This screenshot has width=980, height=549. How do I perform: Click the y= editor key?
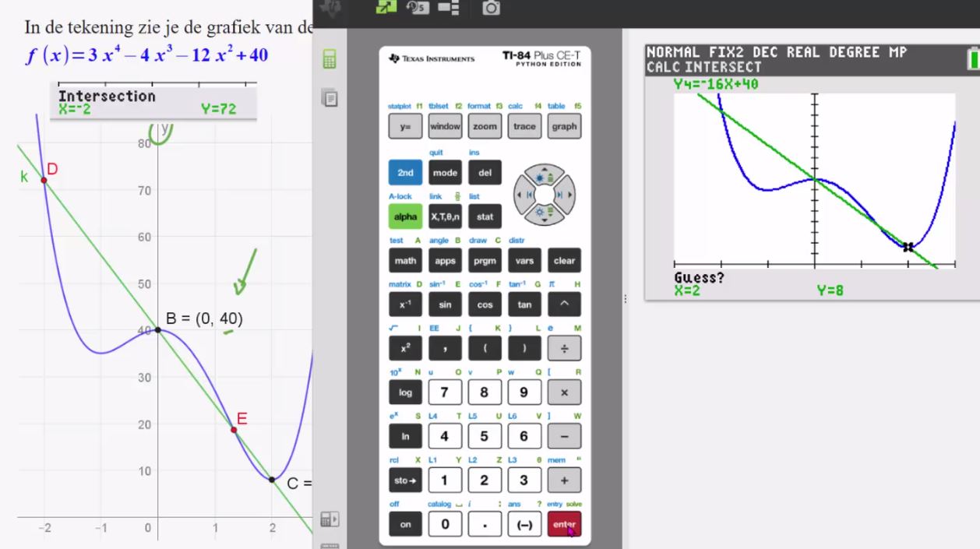click(405, 126)
